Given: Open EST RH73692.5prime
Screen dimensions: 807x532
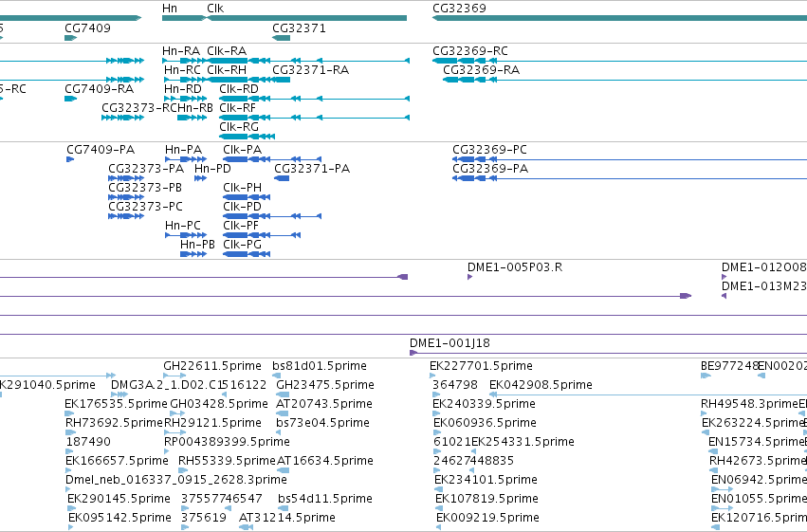Looking at the screenshot, I should tap(114, 424).
